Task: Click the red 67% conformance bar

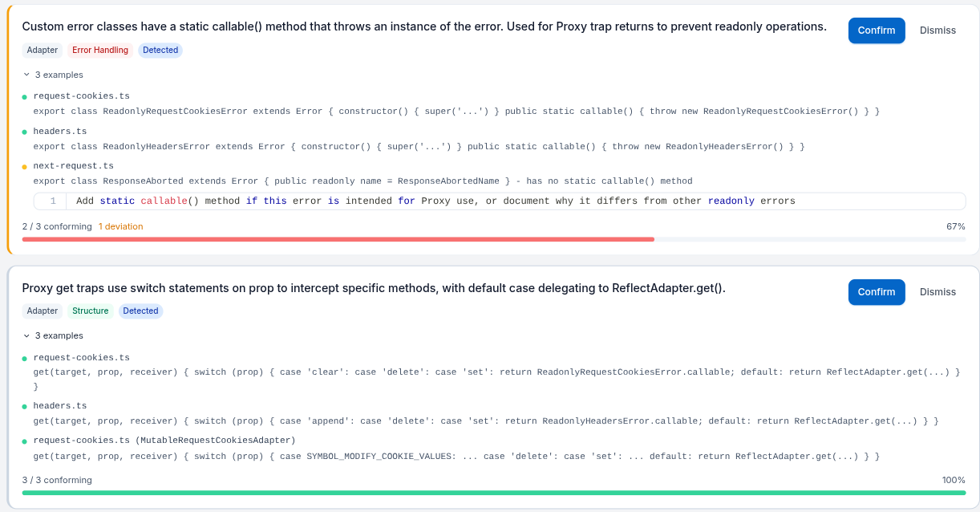Action: click(x=337, y=239)
